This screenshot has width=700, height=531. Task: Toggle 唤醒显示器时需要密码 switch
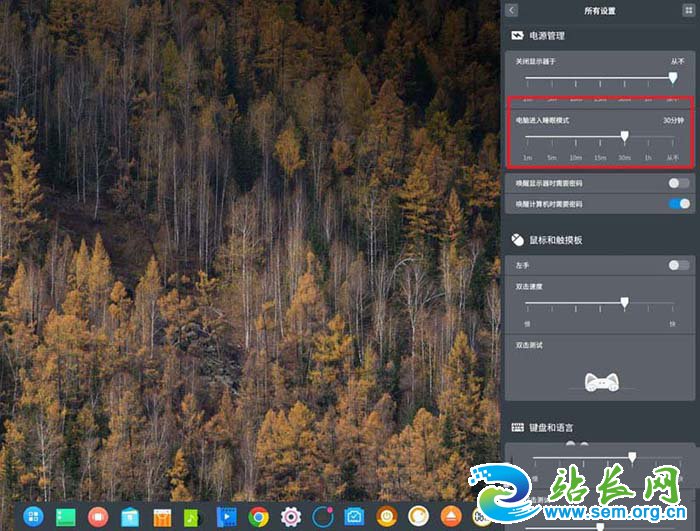(x=679, y=183)
